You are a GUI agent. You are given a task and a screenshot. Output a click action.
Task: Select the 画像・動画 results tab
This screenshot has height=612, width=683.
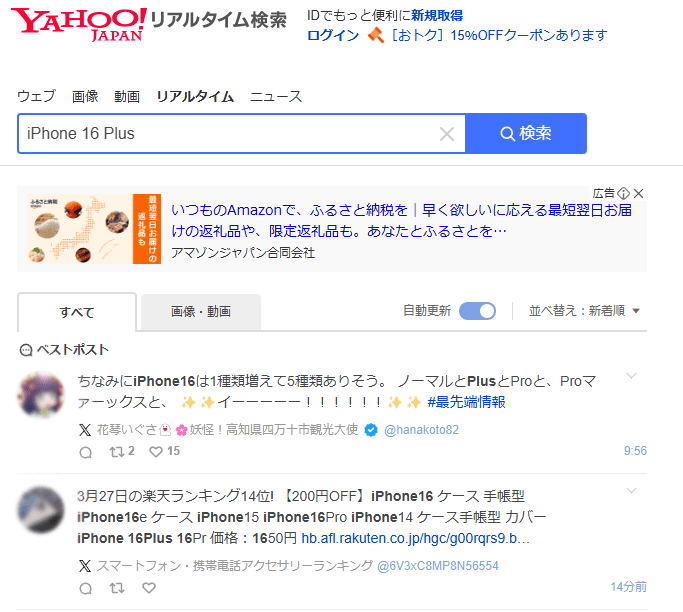(201, 312)
